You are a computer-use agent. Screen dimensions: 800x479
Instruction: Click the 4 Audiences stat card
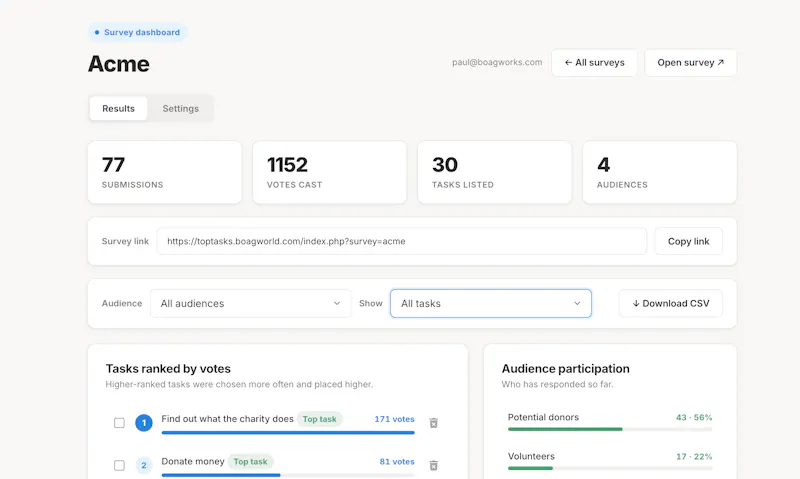point(660,172)
